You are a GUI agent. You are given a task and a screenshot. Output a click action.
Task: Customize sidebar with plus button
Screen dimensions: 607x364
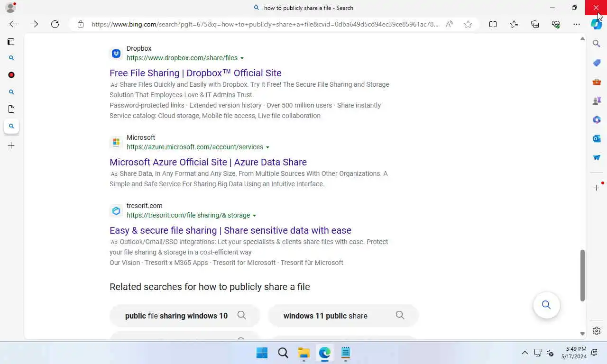pos(597,188)
